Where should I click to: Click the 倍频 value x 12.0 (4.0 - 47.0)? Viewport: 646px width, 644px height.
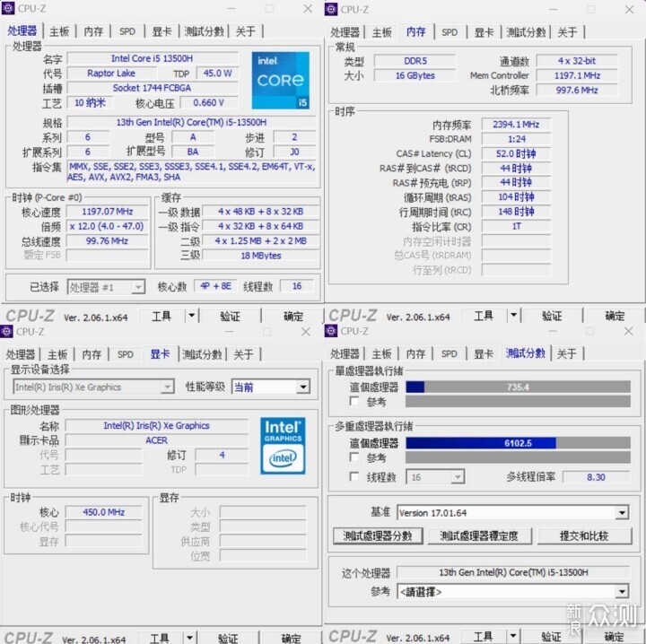(107, 226)
